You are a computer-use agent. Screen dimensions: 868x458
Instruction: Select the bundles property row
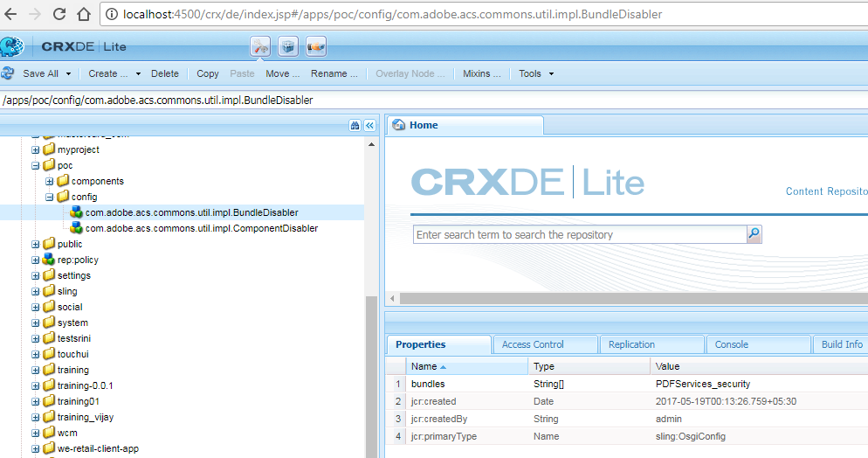(627, 384)
